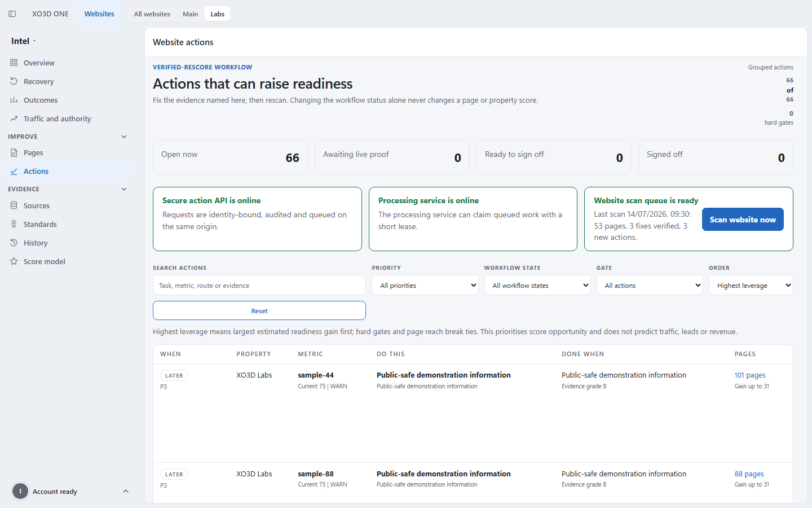
Task: Toggle the sidebar panel icon
Action: 12,14
